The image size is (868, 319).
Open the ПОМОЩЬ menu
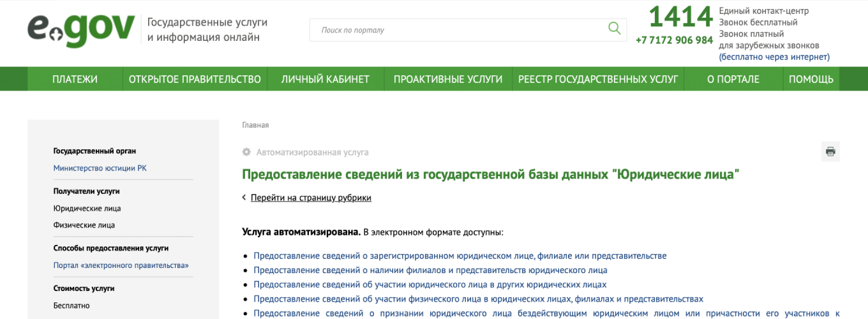point(811,79)
